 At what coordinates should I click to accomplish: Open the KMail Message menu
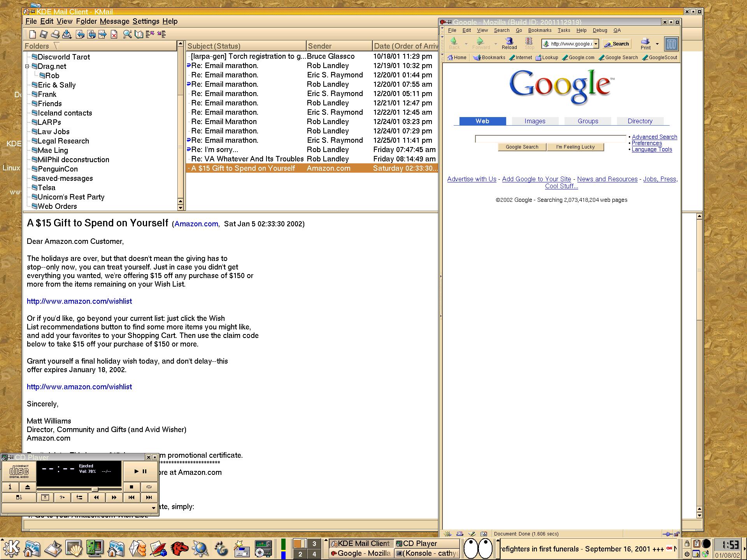point(114,21)
